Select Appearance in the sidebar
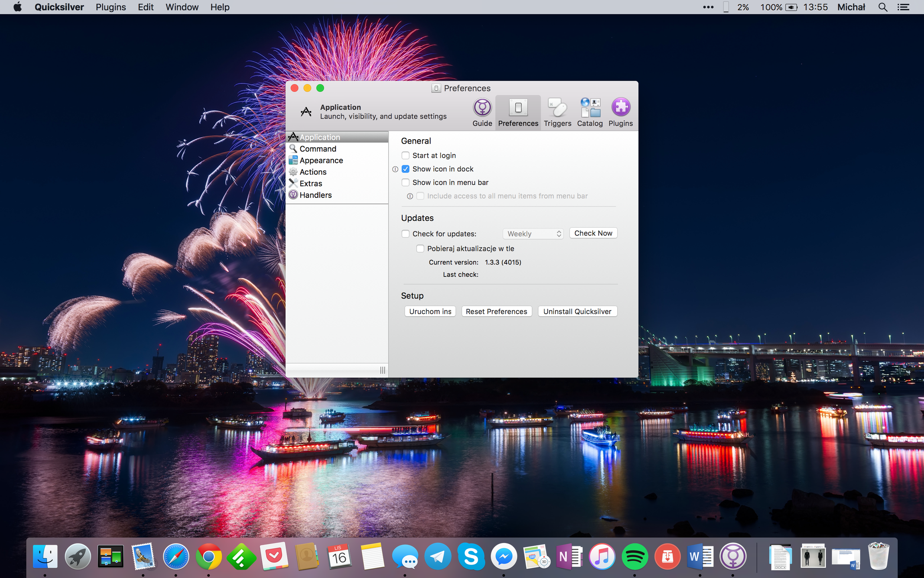The image size is (924, 578). 321,160
